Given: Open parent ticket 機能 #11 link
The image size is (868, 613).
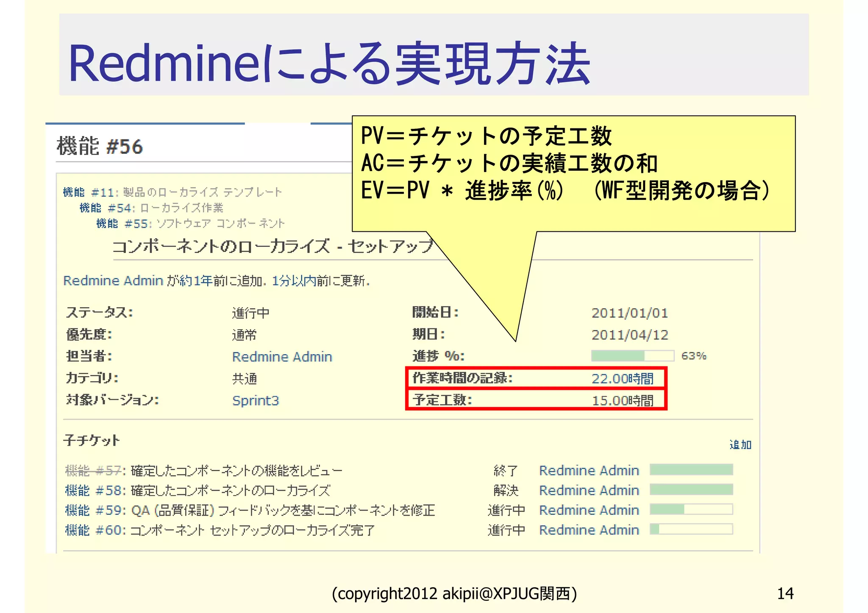Looking at the screenshot, I should (x=89, y=192).
